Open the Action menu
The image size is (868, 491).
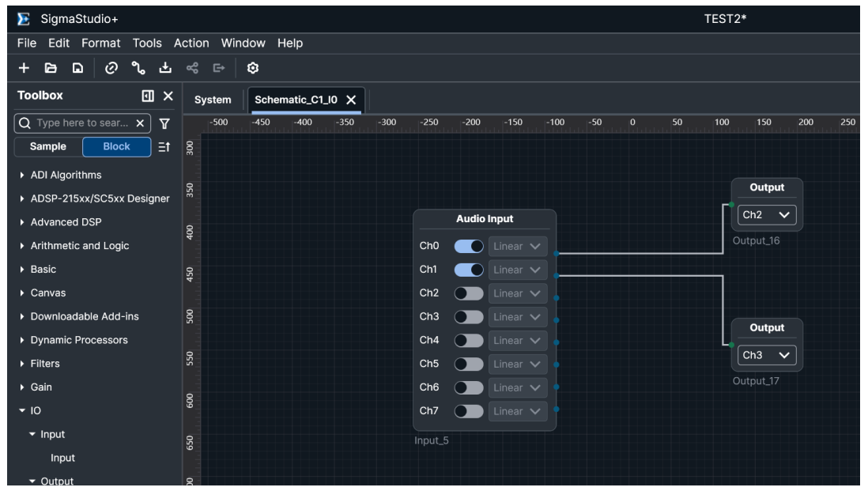(191, 43)
